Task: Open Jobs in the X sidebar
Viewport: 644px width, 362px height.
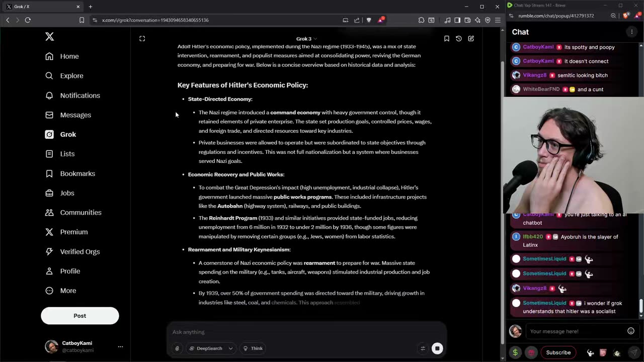Action: [x=59, y=193]
